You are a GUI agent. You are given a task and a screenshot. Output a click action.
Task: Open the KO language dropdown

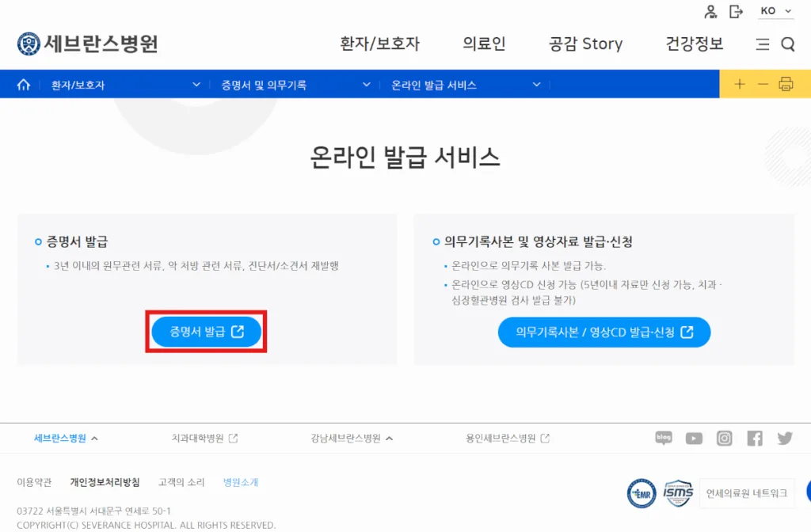pos(776,11)
